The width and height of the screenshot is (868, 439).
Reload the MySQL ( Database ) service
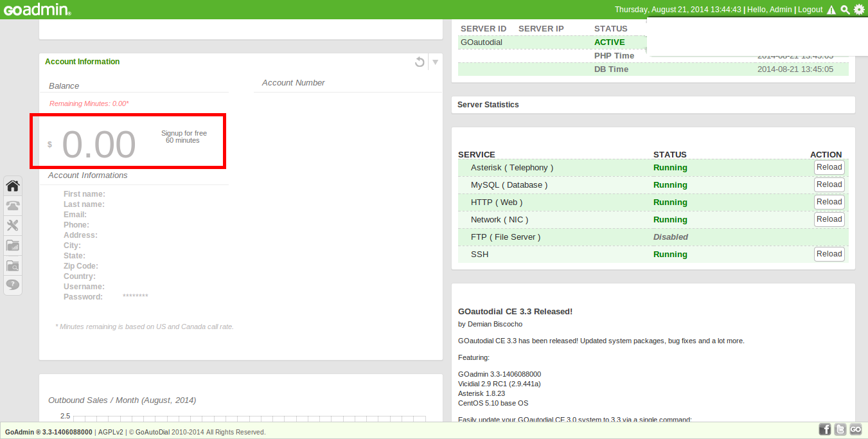coord(829,184)
